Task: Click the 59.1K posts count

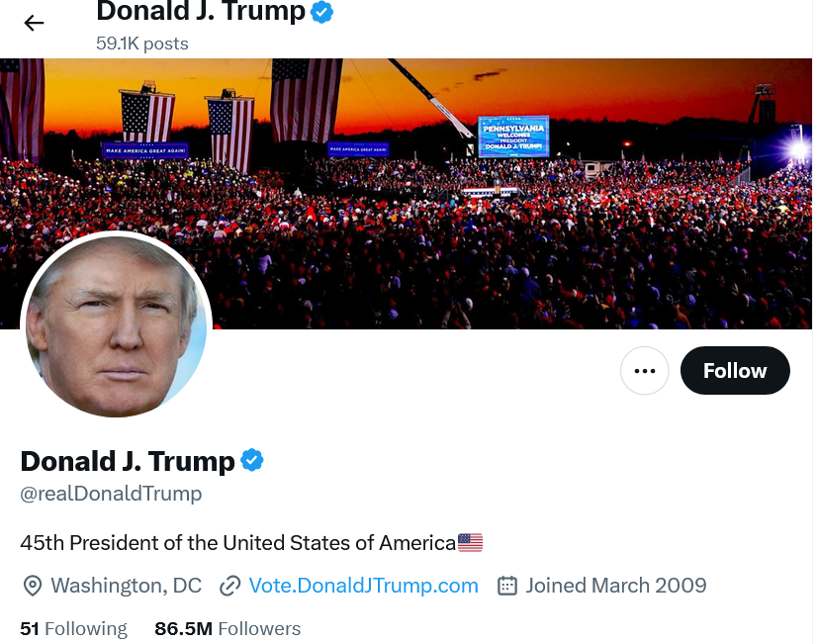Action: [x=142, y=44]
